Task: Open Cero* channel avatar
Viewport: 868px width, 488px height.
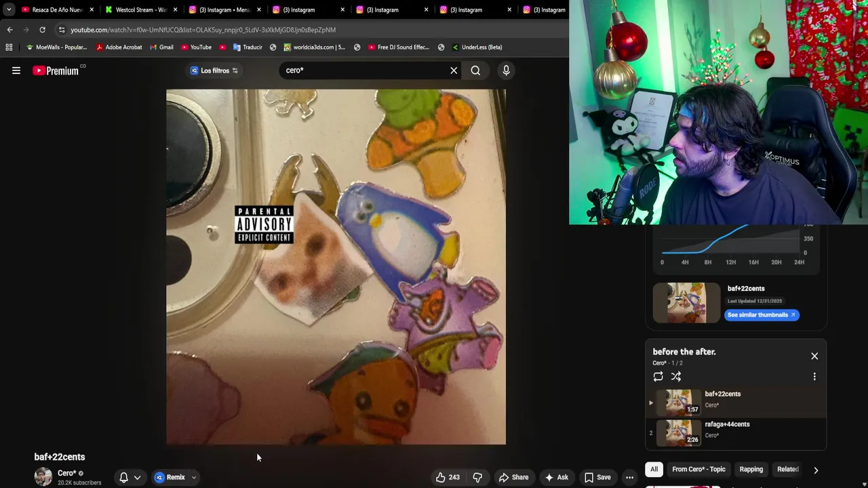Action: [43, 476]
